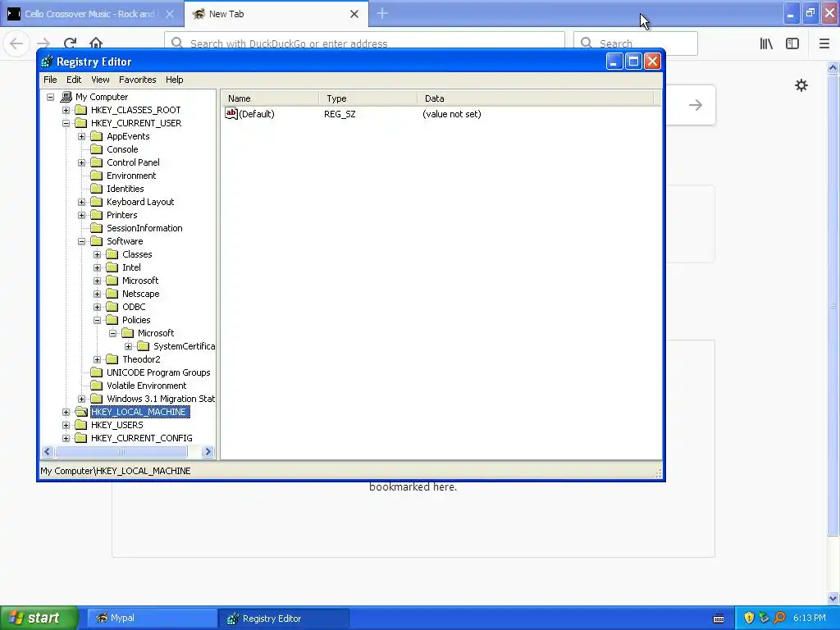Click the browser back arrow
The height and width of the screenshot is (630, 840).
pyautogui.click(x=16, y=43)
